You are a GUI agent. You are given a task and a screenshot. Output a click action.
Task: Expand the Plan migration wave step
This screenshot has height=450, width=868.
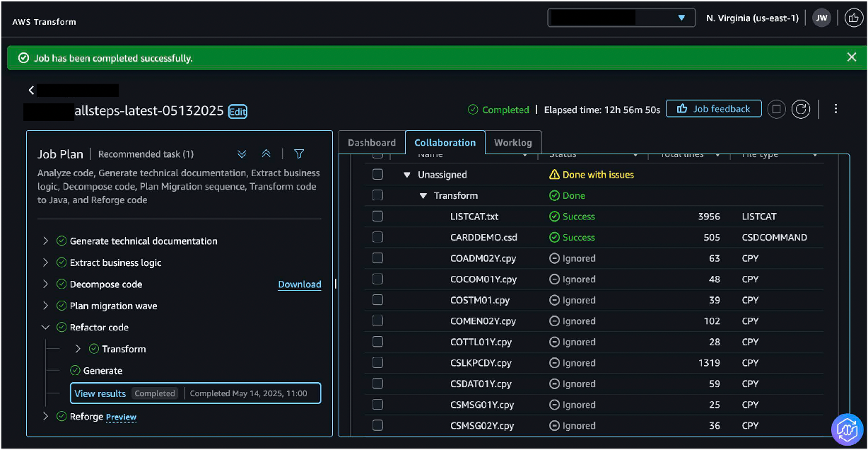coord(46,306)
